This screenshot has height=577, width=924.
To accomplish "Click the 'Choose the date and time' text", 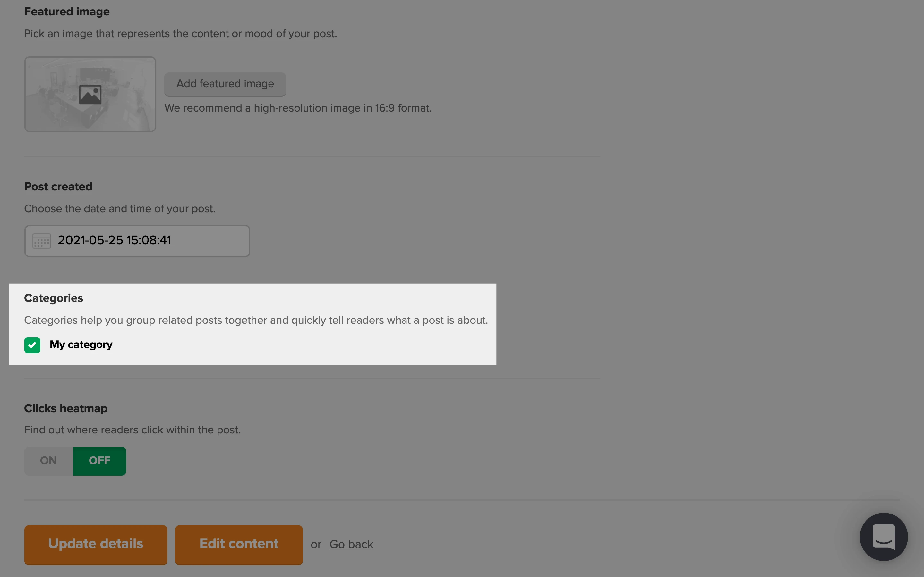I will pyautogui.click(x=119, y=209).
